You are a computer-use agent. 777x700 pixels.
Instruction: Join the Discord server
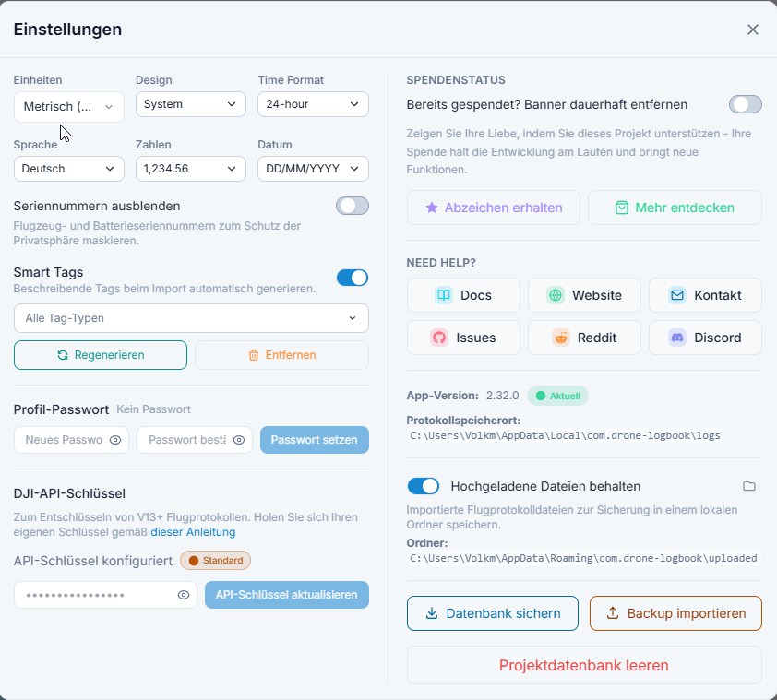pos(705,338)
